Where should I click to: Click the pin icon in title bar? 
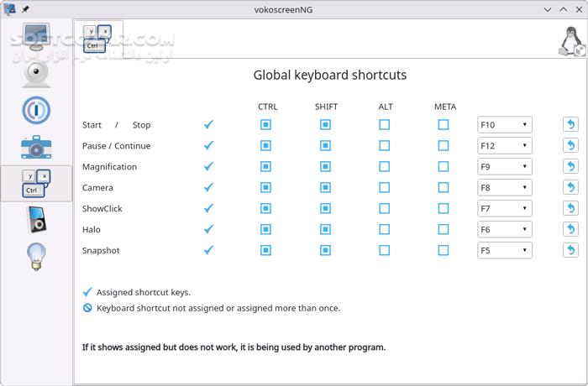tap(25, 9)
